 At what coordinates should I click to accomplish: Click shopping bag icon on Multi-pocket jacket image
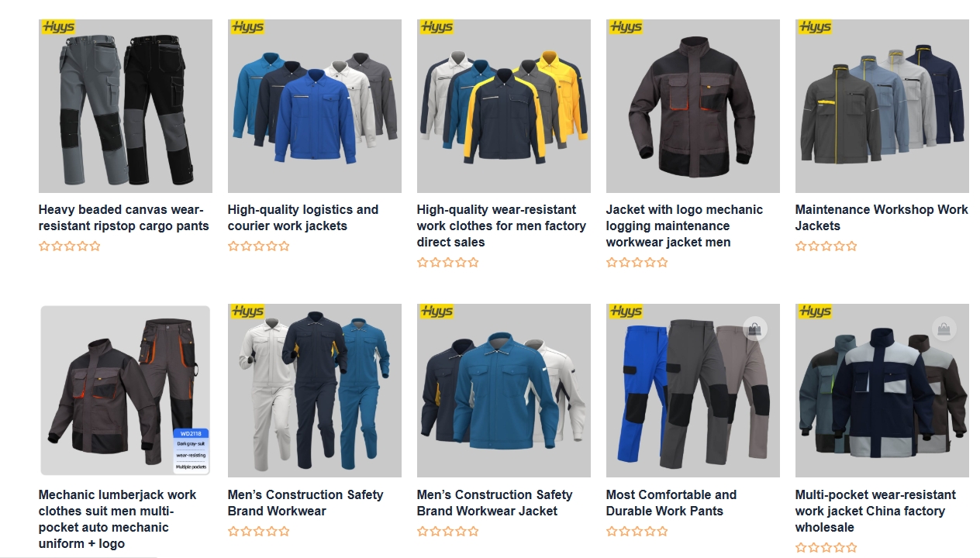[x=944, y=329]
